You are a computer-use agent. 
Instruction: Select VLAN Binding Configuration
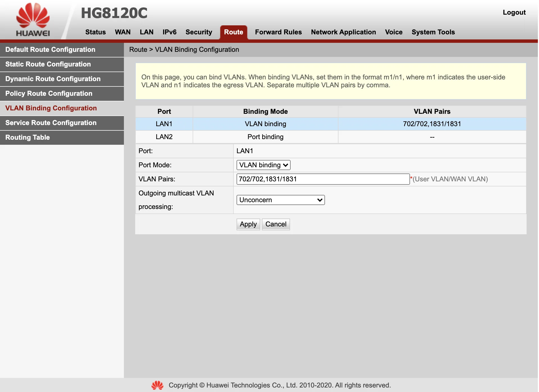(x=51, y=108)
